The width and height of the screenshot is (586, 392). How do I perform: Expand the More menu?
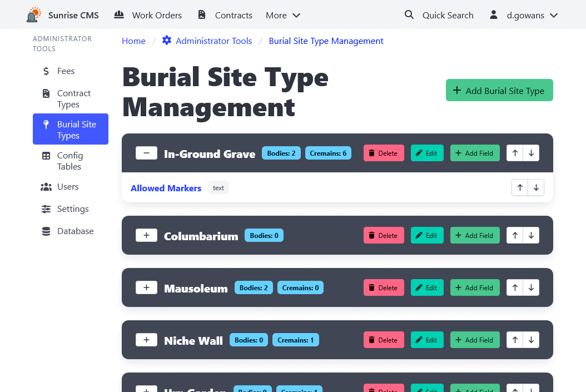[x=283, y=16]
